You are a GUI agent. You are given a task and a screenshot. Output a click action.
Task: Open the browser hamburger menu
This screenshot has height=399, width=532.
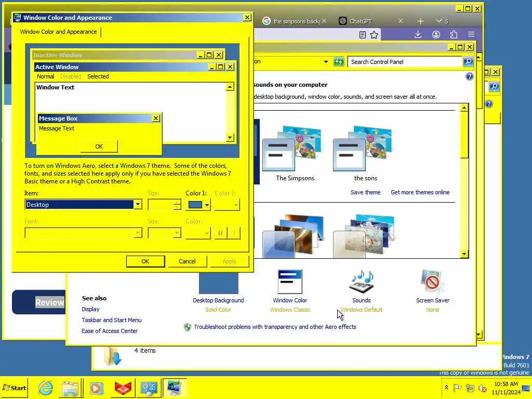coord(471,34)
